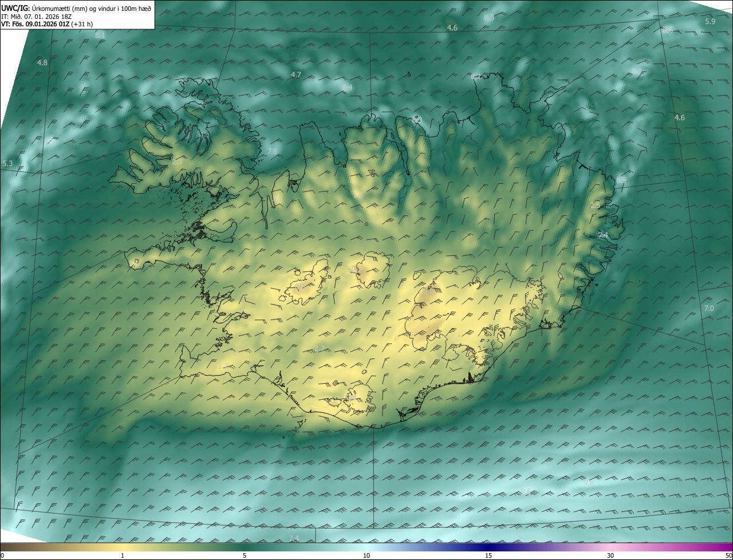733x560 pixels.
Task: Click the map value label '4.7'
Action: [296, 75]
